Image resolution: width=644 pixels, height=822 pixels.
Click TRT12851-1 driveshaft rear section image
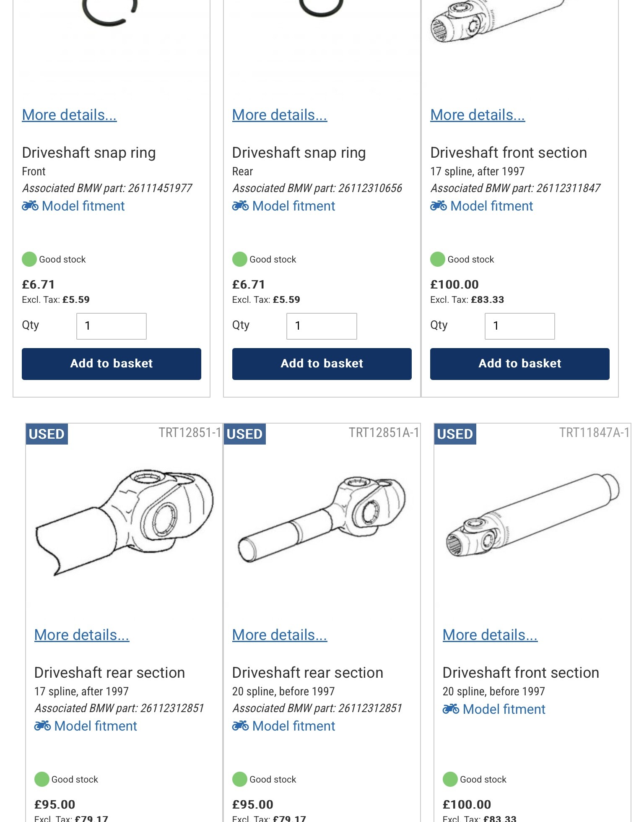click(x=124, y=523)
